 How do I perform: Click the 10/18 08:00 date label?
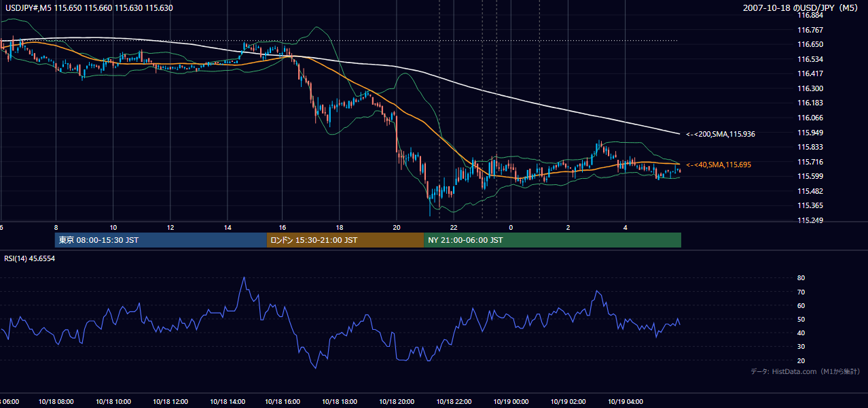(x=56, y=402)
